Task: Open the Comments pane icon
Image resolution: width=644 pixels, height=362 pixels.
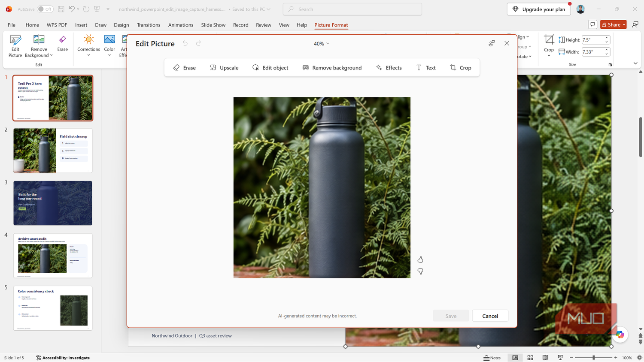Action: pos(592,24)
